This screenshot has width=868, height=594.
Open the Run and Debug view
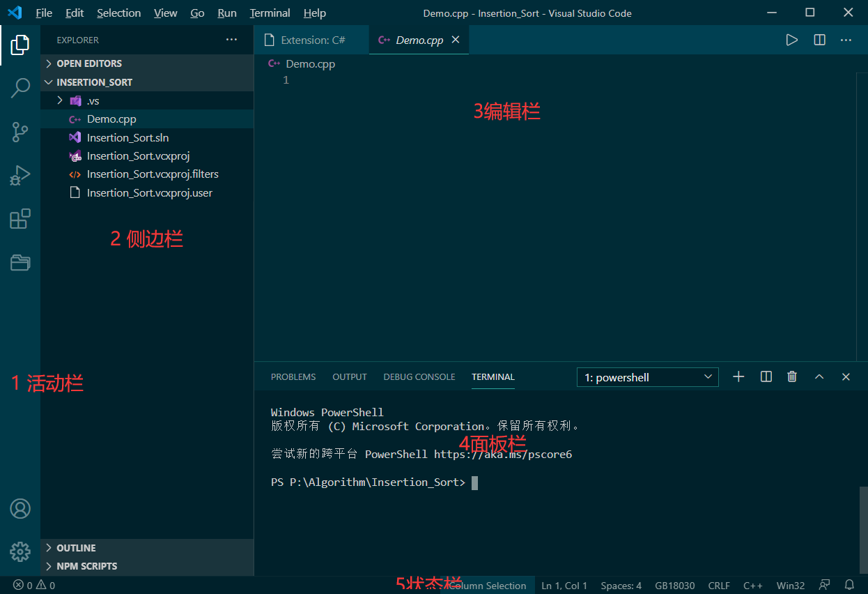pos(20,175)
